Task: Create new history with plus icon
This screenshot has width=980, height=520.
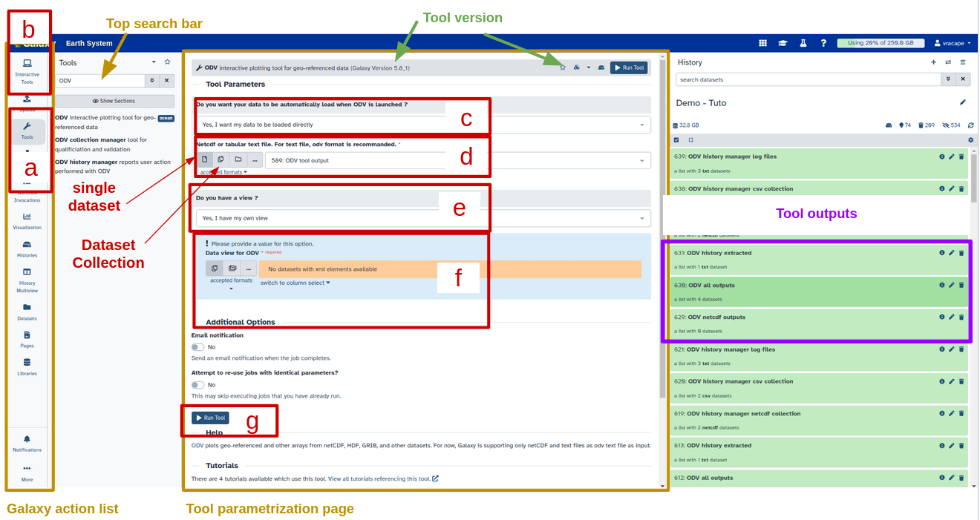Action: pos(933,62)
